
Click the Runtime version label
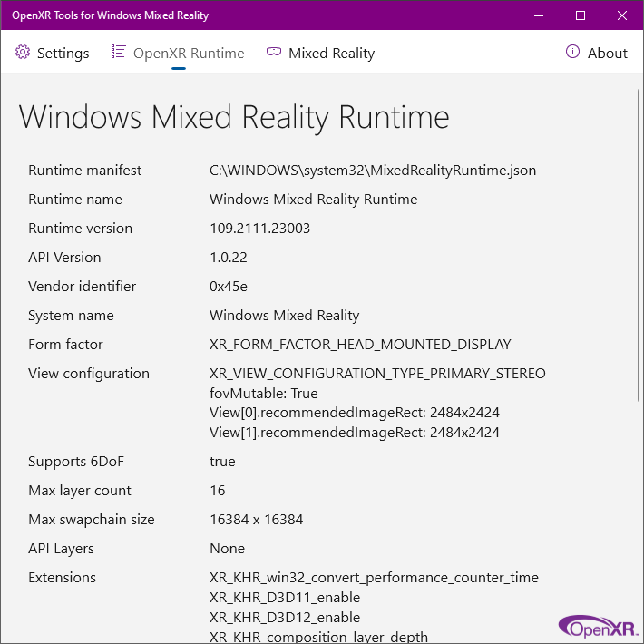(80, 229)
